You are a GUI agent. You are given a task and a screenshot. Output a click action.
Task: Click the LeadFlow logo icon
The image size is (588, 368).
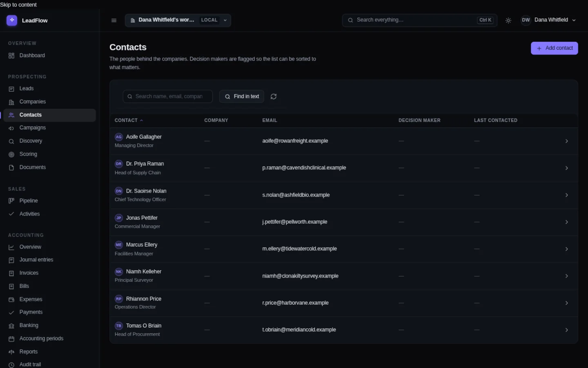point(12,20)
